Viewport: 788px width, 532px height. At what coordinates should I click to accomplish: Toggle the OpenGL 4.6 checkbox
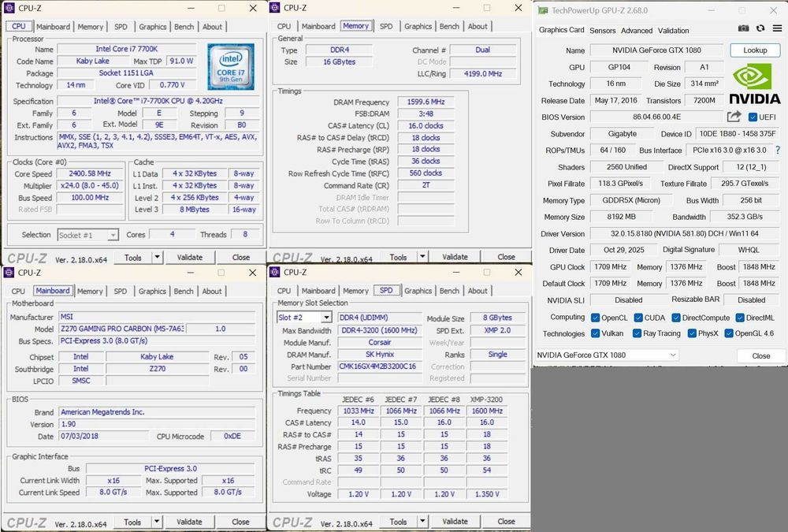point(729,333)
